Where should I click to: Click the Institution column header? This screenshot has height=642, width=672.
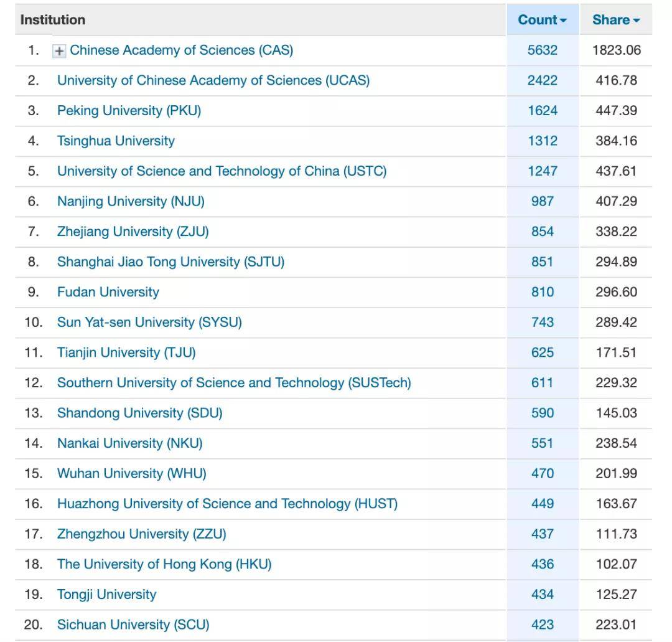click(x=53, y=20)
